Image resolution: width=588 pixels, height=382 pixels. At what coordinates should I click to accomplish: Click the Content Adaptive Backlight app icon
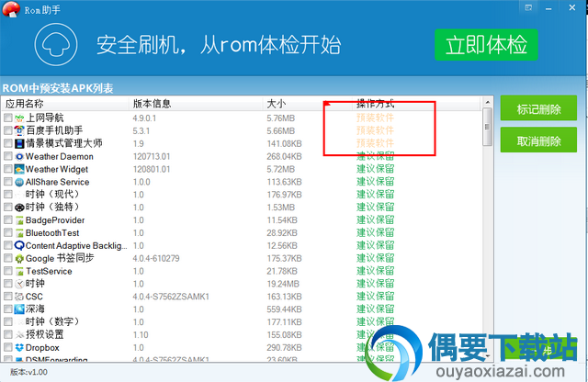(19, 245)
